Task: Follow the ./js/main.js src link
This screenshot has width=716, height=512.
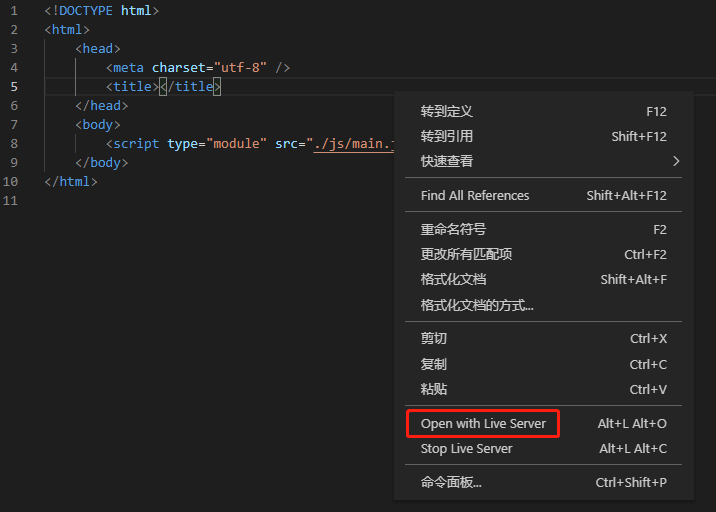Action: pyautogui.click(x=354, y=144)
